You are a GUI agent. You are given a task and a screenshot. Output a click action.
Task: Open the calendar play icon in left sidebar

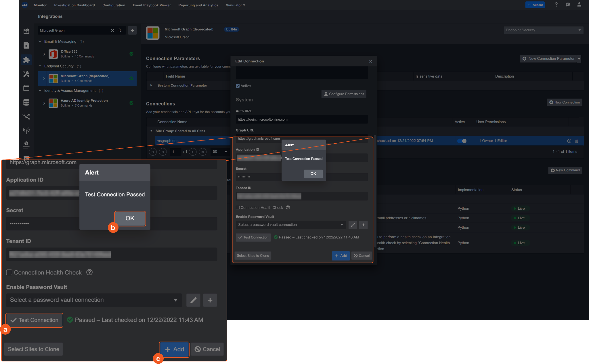(x=26, y=31)
